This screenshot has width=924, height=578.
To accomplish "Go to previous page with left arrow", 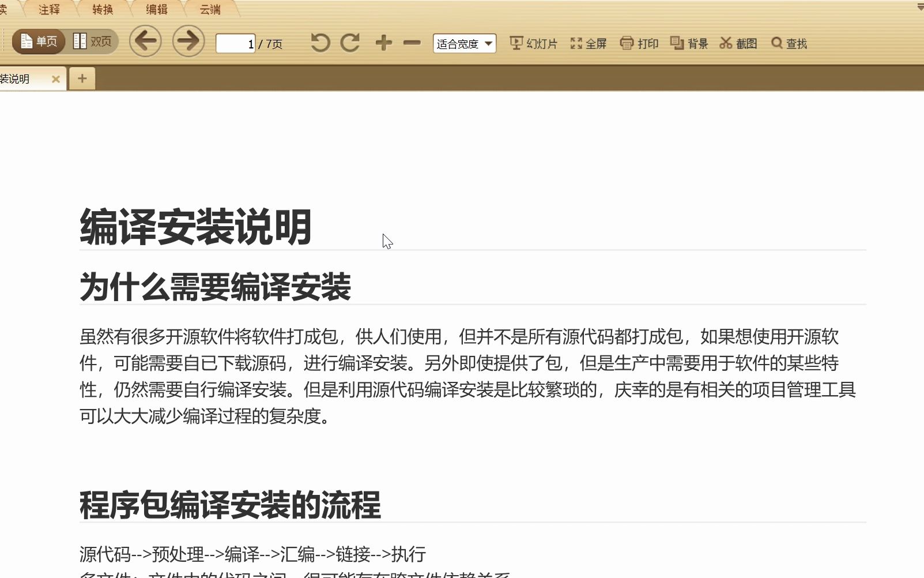I will 145,42.
